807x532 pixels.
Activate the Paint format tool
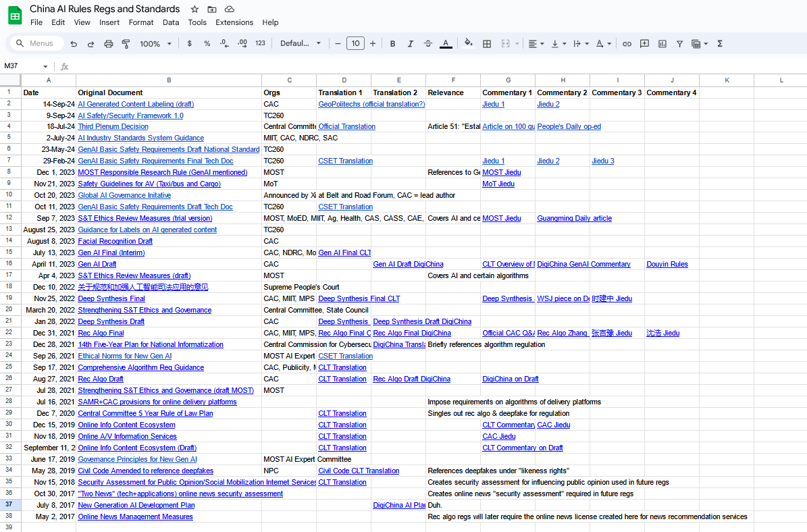tap(126, 44)
